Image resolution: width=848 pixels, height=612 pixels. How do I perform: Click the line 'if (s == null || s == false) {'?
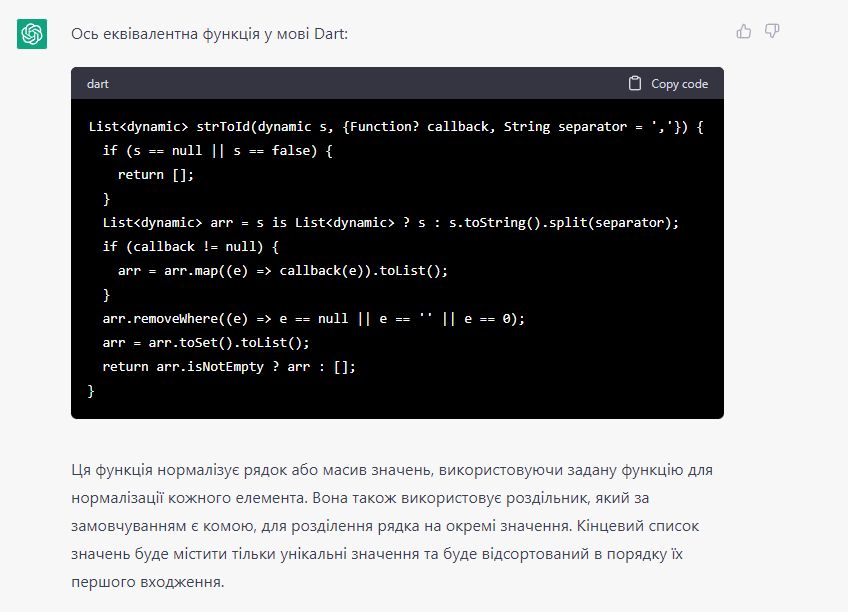click(x=217, y=151)
